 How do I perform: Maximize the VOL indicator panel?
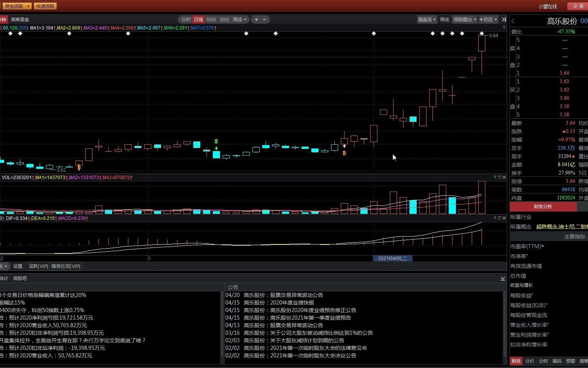[500, 177]
